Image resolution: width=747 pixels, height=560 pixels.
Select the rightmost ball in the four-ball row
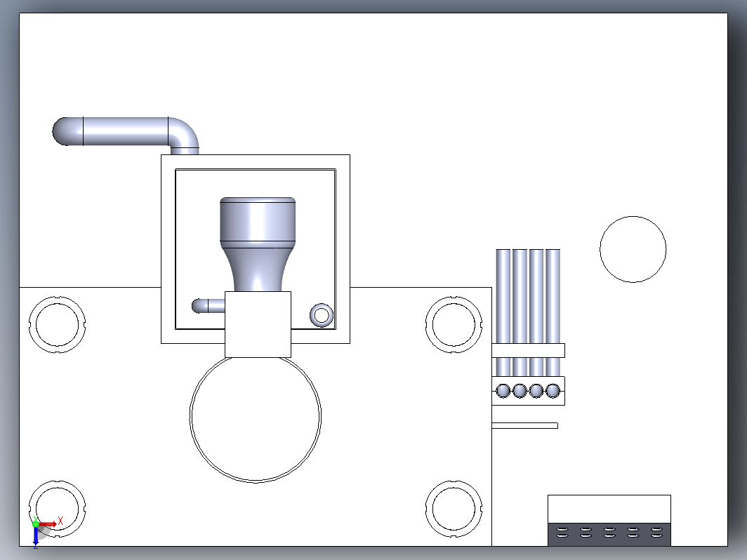point(553,391)
